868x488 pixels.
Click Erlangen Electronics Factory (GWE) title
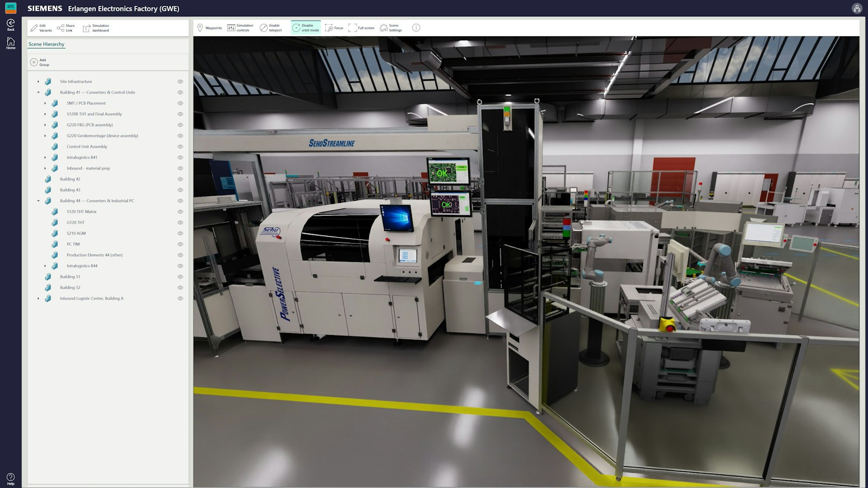coord(124,9)
